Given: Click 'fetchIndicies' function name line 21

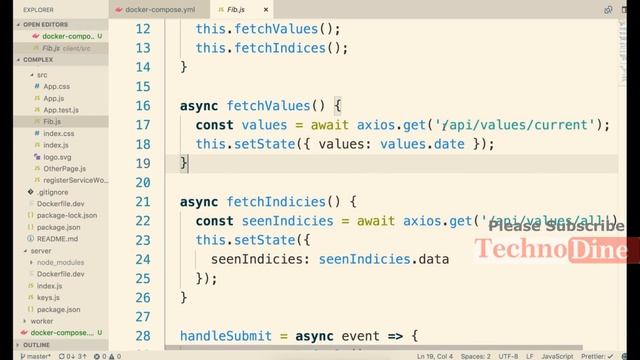Looking at the screenshot, I should pos(276,202).
